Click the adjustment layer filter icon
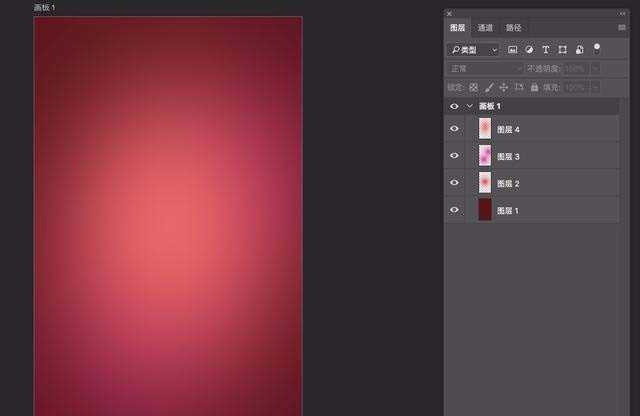Viewport: 640px width, 416px height. [529, 49]
